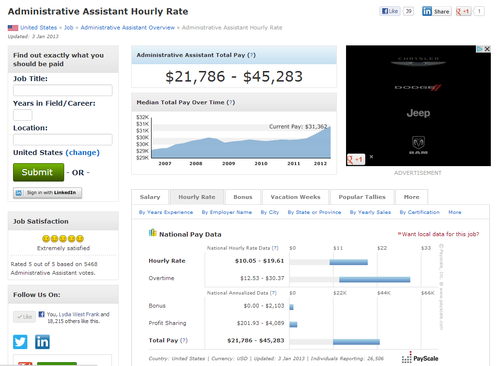Close the advertisement with the X icon
This screenshot has width=500, height=366.
(x=487, y=49)
